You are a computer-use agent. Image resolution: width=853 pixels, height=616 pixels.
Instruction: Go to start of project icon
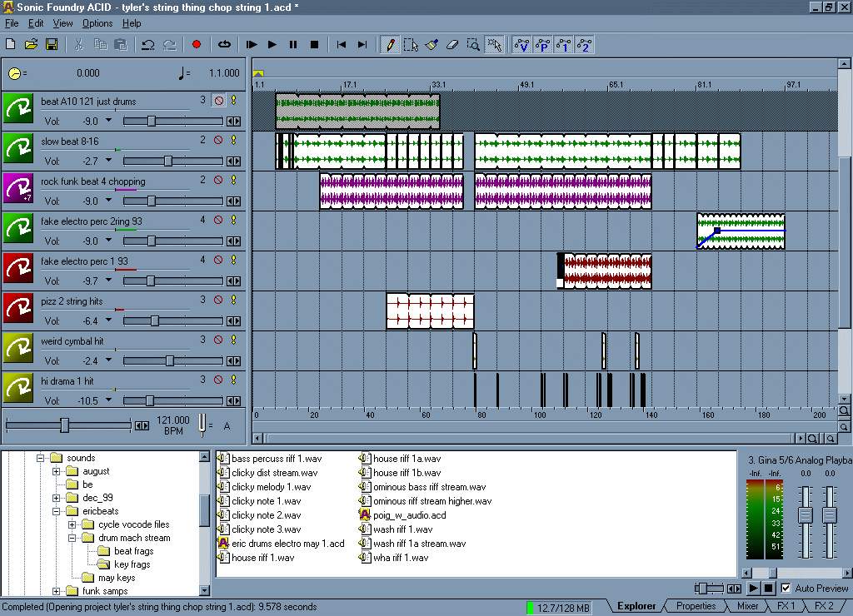click(341, 45)
